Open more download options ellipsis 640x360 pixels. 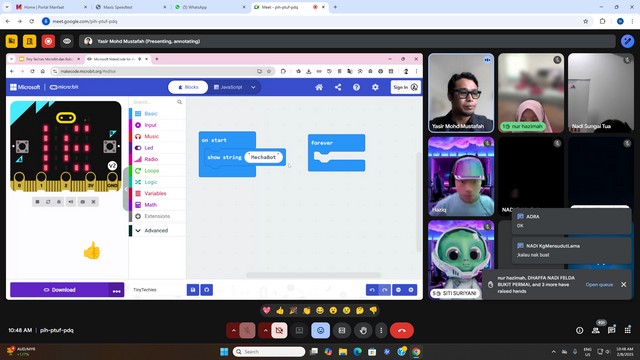(117, 290)
